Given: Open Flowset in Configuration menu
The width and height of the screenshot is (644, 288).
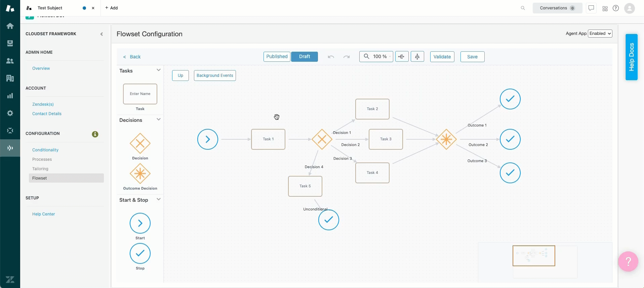Looking at the screenshot, I should tap(66, 178).
